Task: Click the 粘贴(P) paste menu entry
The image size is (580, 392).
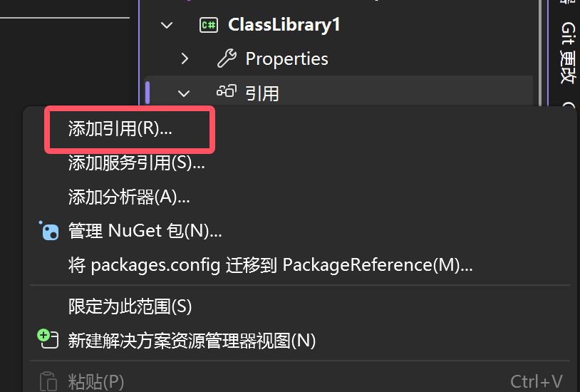Action: tap(95, 381)
